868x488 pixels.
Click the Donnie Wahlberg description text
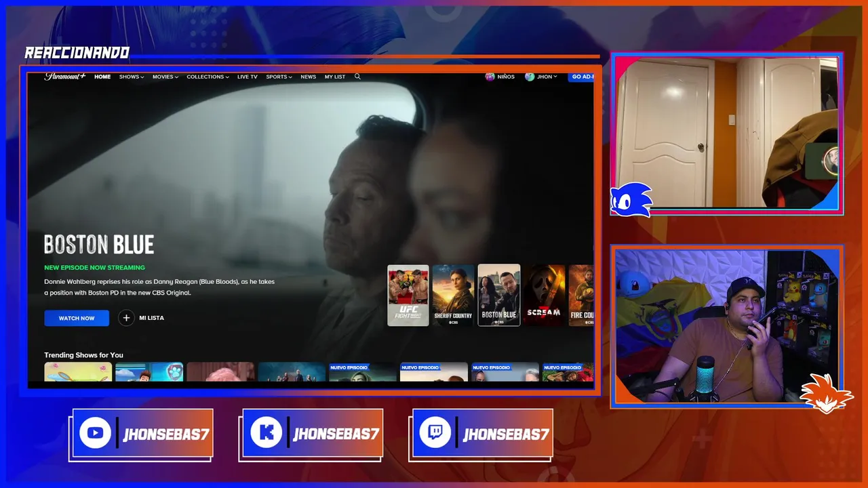(x=159, y=287)
